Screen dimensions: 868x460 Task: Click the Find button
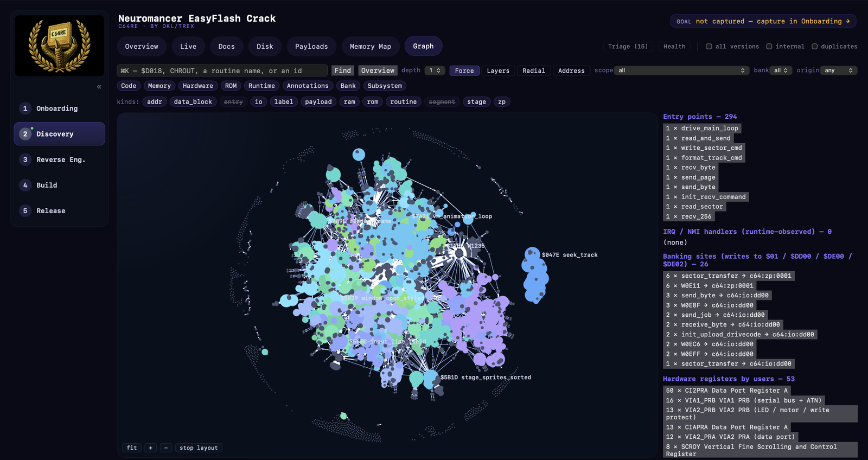342,71
